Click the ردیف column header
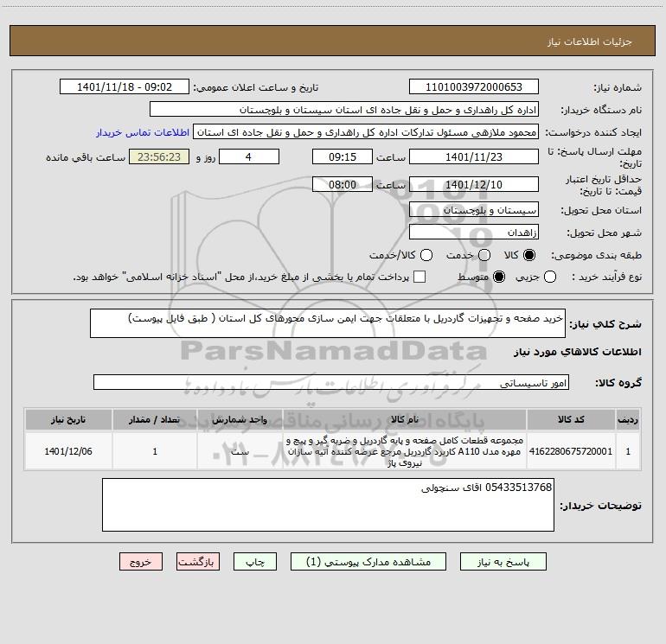The height and width of the screenshot is (644, 666). tap(628, 419)
